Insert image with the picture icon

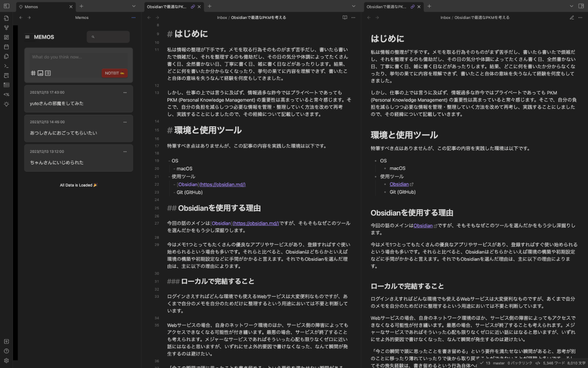click(x=40, y=73)
